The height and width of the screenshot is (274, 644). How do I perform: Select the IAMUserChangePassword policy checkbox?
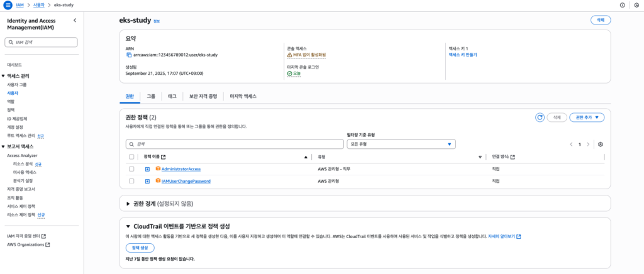(131, 181)
